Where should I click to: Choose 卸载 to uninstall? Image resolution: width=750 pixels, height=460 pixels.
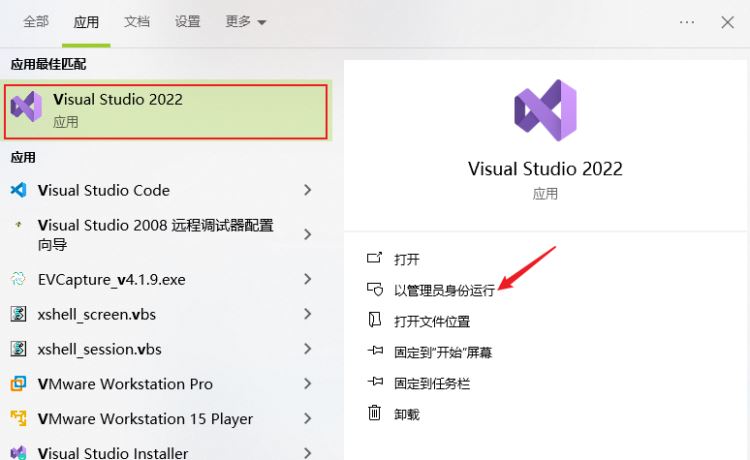coord(407,414)
